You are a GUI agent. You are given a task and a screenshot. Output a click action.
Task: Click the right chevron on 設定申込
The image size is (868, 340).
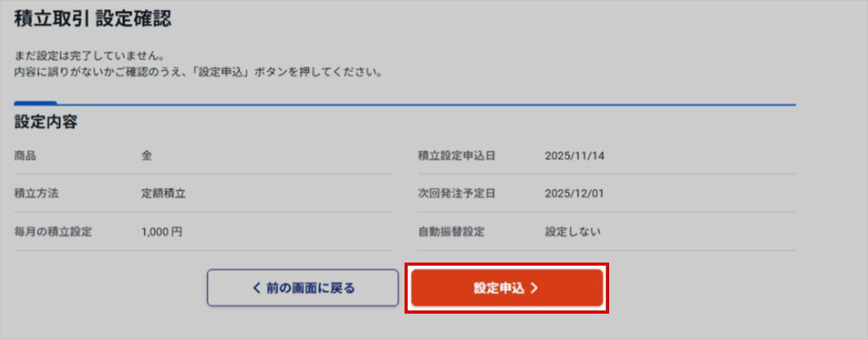535,288
